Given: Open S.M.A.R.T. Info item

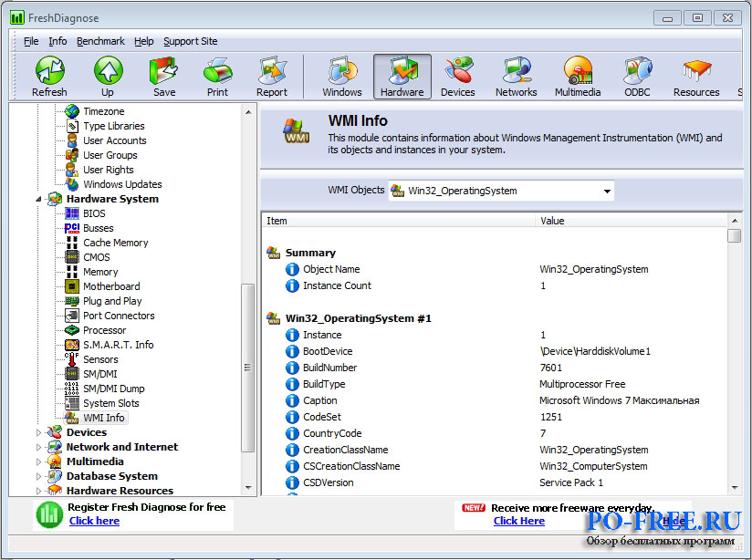Looking at the screenshot, I should point(110,345).
